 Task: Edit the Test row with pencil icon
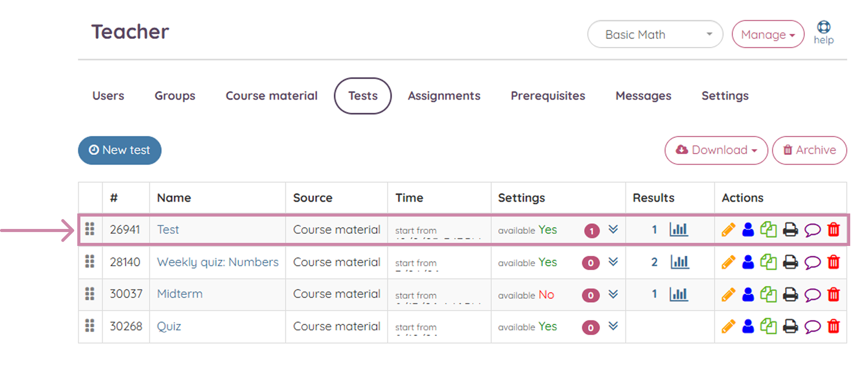click(x=728, y=230)
